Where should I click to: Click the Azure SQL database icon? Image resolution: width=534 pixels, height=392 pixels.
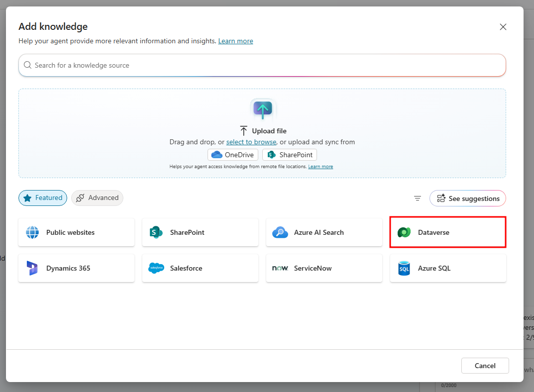(x=404, y=268)
